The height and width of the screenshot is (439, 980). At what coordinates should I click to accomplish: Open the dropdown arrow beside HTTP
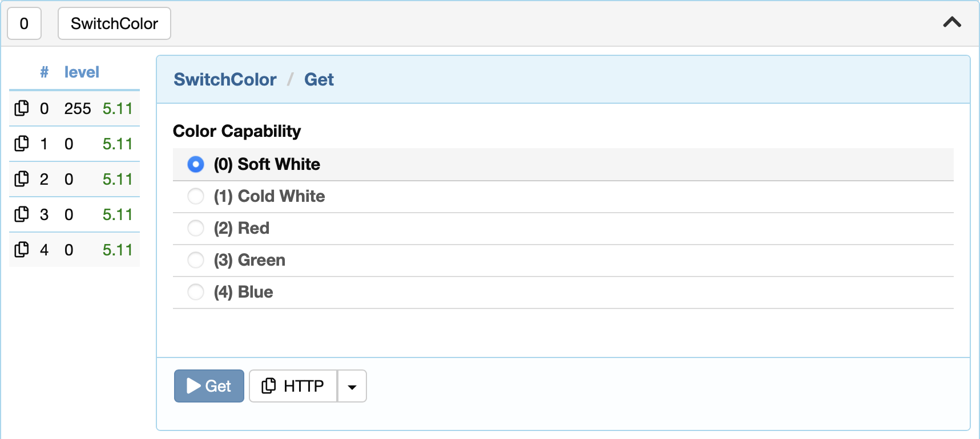tap(352, 386)
